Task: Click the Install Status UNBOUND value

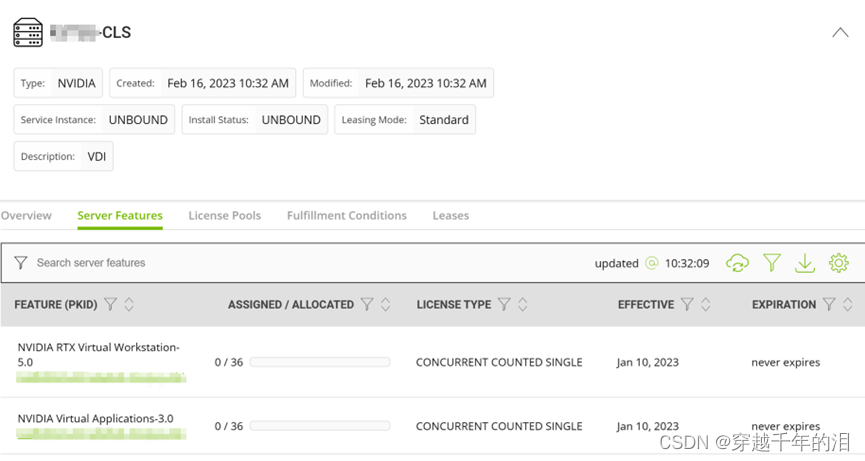Action: 291,120
